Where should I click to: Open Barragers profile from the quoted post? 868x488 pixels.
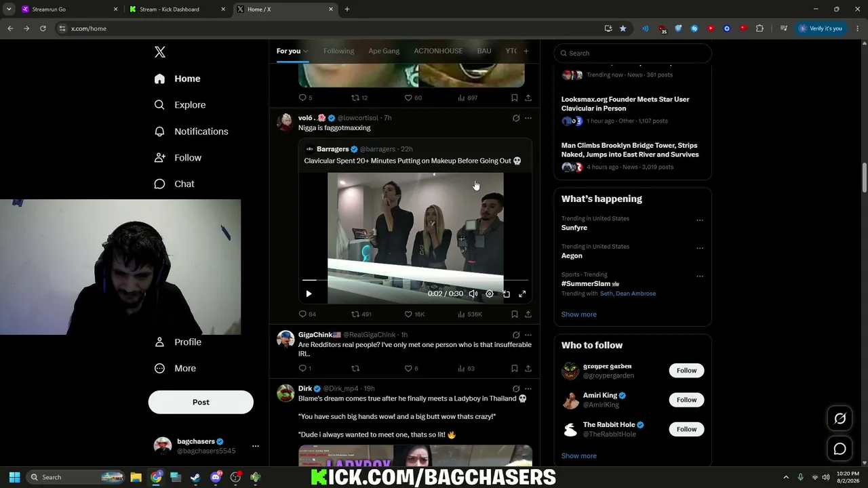coord(332,149)
